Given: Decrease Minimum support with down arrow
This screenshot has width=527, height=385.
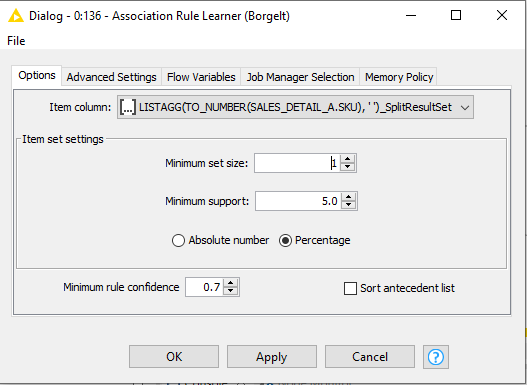Looking at the screenshot, I should tap(349, 205).
